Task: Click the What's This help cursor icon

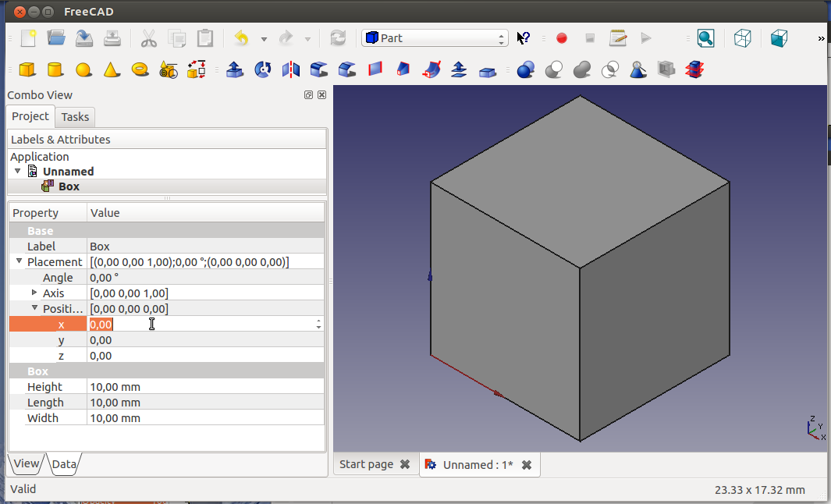Action: click(524, 38)
